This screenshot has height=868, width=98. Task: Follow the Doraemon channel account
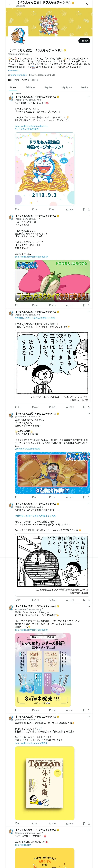click(84, 41)
